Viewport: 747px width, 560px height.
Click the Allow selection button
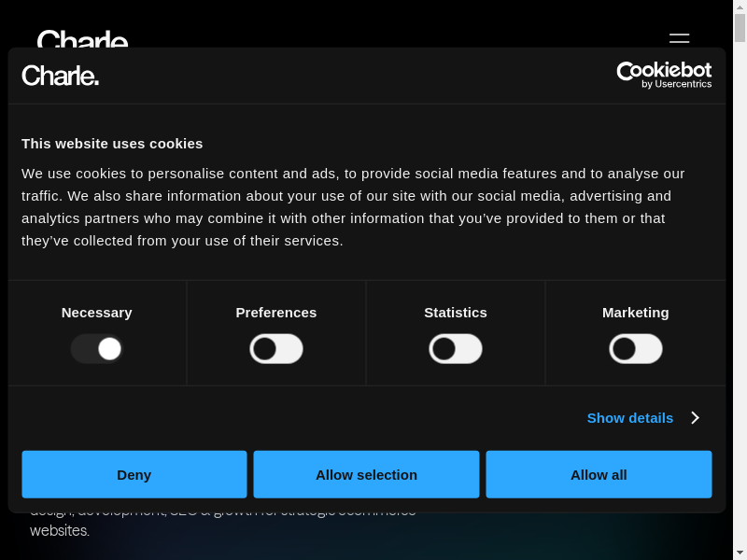point(366,474)
